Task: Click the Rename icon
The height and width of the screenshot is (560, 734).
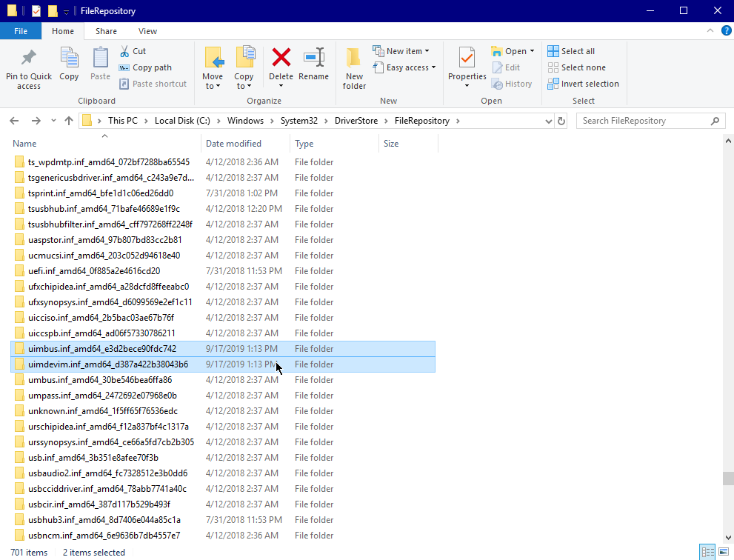Action: point(314,58)
